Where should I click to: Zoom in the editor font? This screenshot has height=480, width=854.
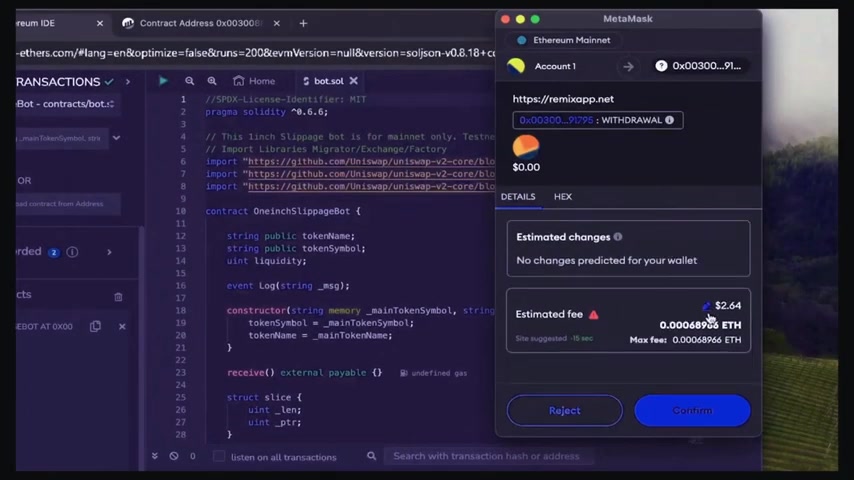212,81
